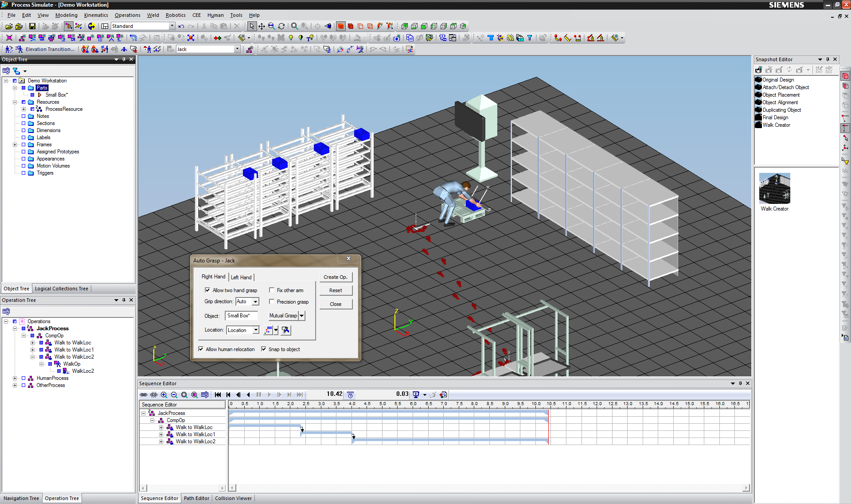The height and width of the screenshot is (504, 851).
Task: Click the Zoom to Fit magnifier icon
Action: pos(295,27)
